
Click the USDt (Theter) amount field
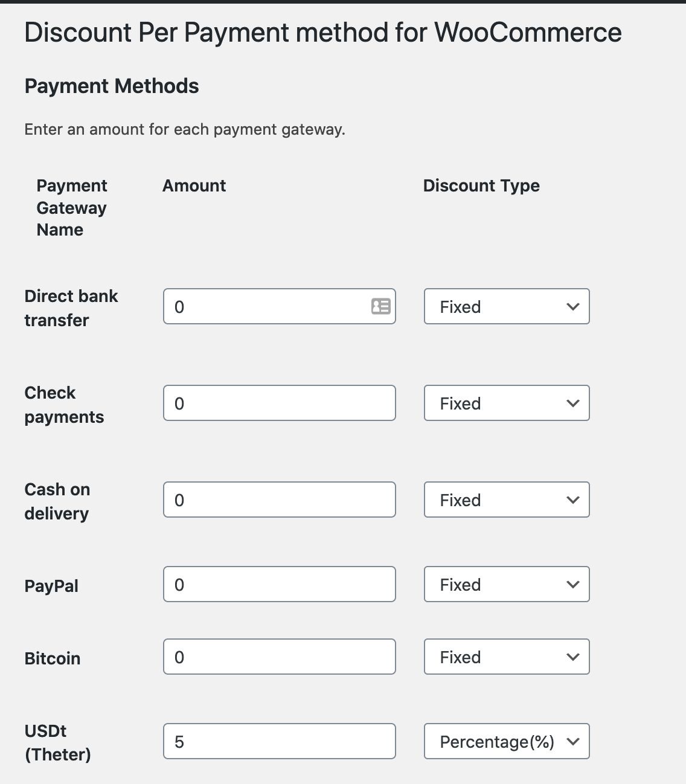[x=279, y=741]
